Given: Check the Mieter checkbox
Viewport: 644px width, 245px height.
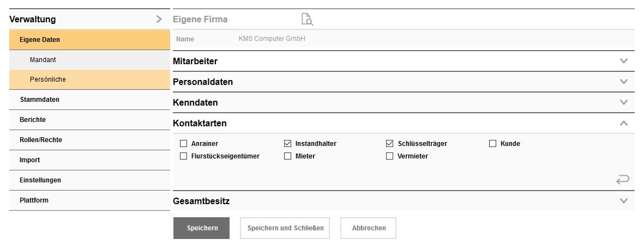Looking at the screenshot, I should 288,156.
